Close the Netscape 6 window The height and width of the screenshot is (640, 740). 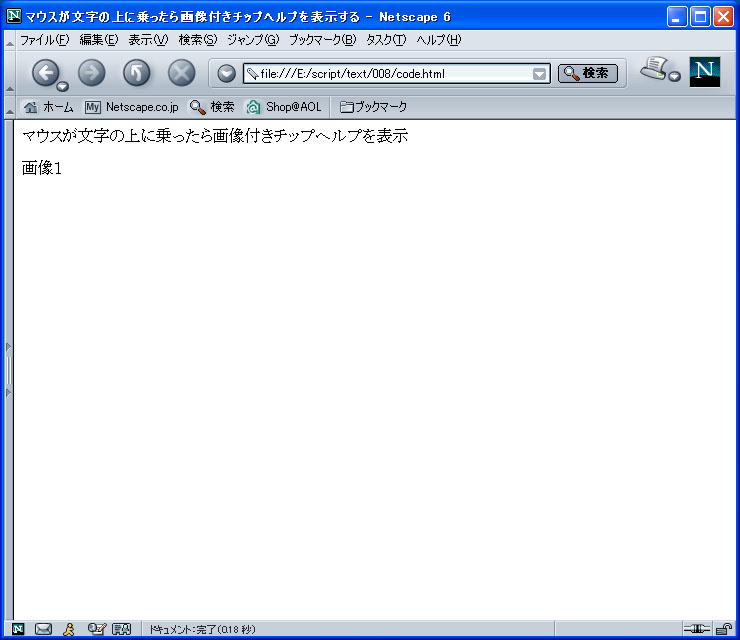point(723,17)
